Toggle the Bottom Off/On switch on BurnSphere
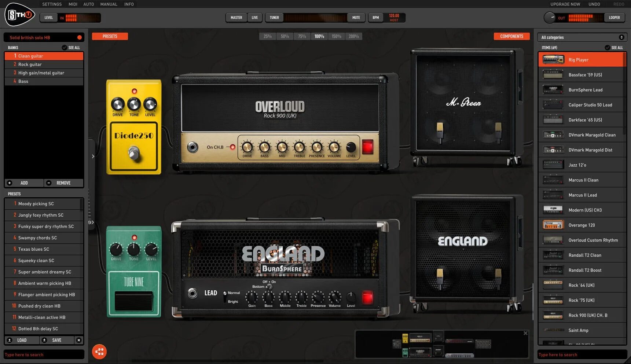Image resolution: width=631 pixels, height=364 pixels. (x=269, y=287)
